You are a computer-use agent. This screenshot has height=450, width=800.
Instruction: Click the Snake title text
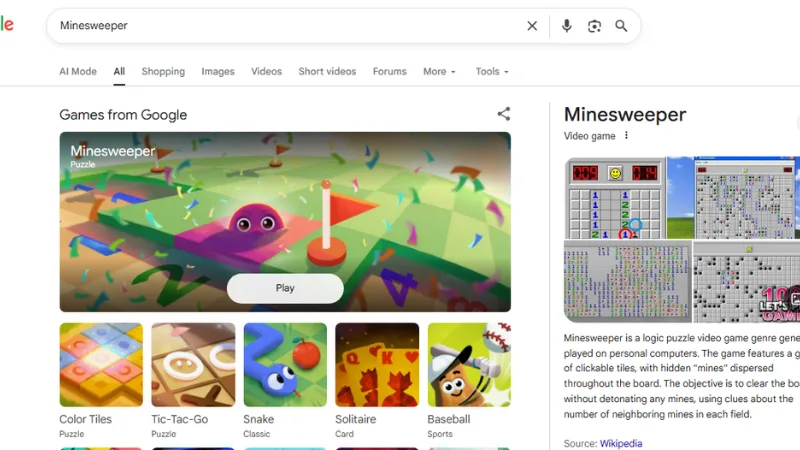pos(259,419)
